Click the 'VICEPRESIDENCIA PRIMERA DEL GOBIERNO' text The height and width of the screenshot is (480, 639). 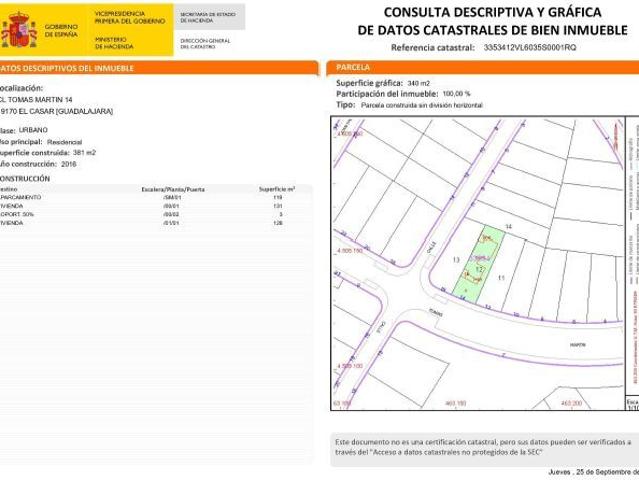click(130, 18)
